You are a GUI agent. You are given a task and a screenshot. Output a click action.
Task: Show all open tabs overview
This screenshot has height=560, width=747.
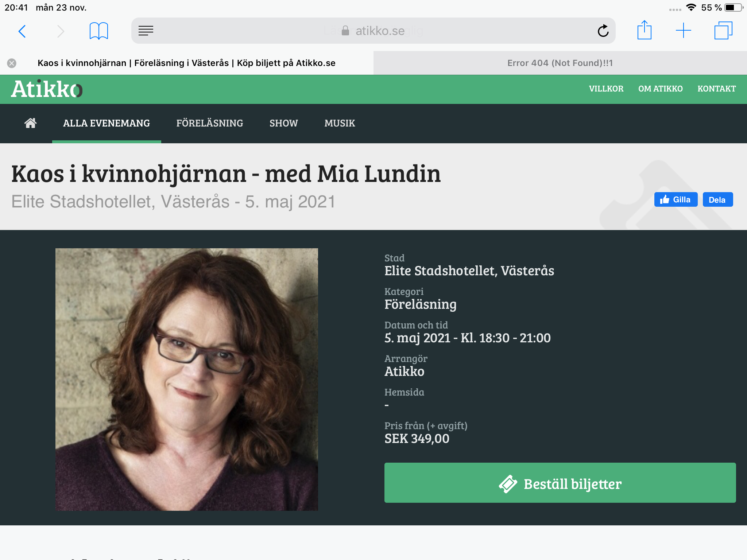723,31
